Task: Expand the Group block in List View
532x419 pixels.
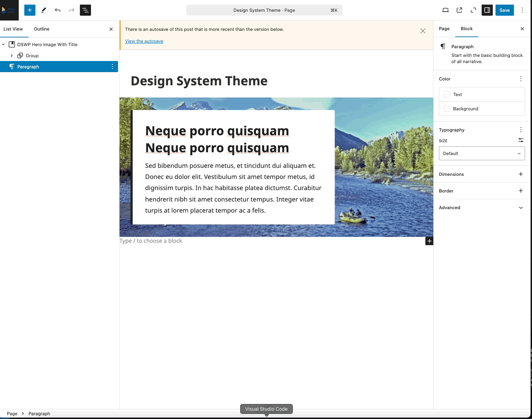Action: tap(12, 55)
